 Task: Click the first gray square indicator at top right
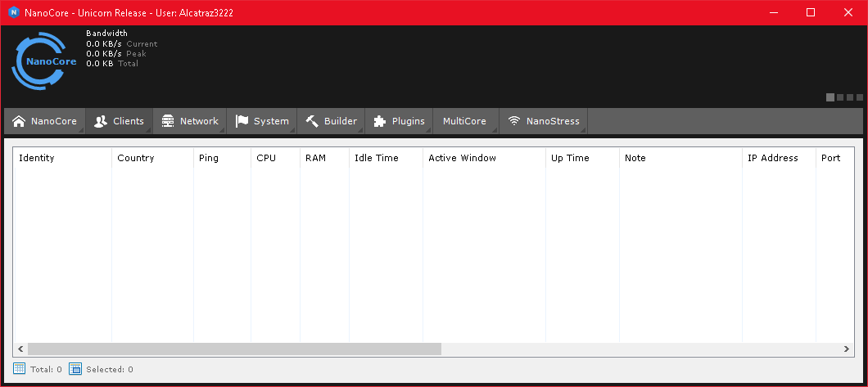830,97
